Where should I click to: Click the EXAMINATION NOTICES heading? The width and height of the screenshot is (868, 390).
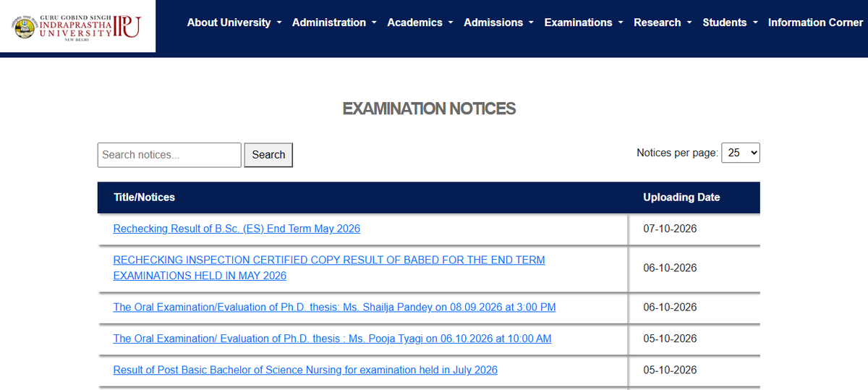pos(429,109)
